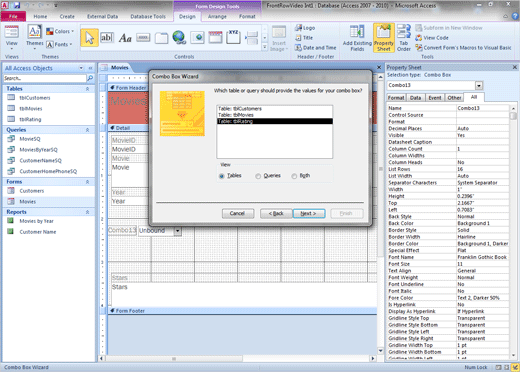Collapse the Queries group in navigation
The height and width of the screenshot is (372, 520).
[x=87, y=130]
